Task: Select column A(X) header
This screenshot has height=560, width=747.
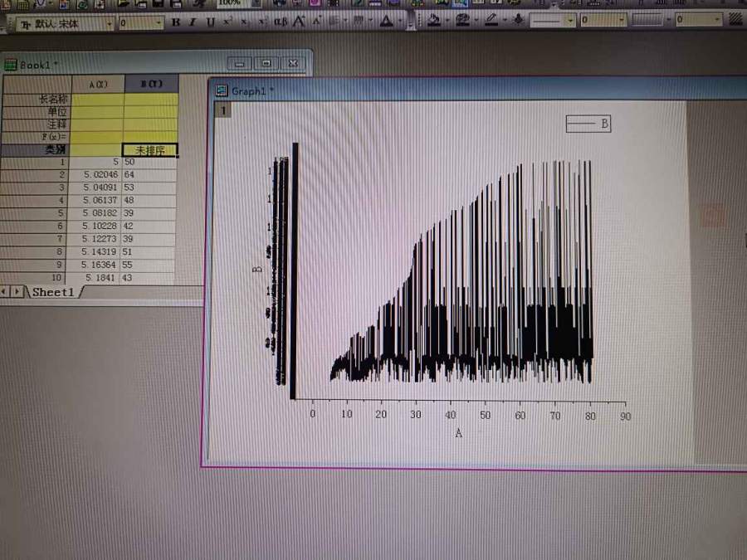Action: [96, 85]
